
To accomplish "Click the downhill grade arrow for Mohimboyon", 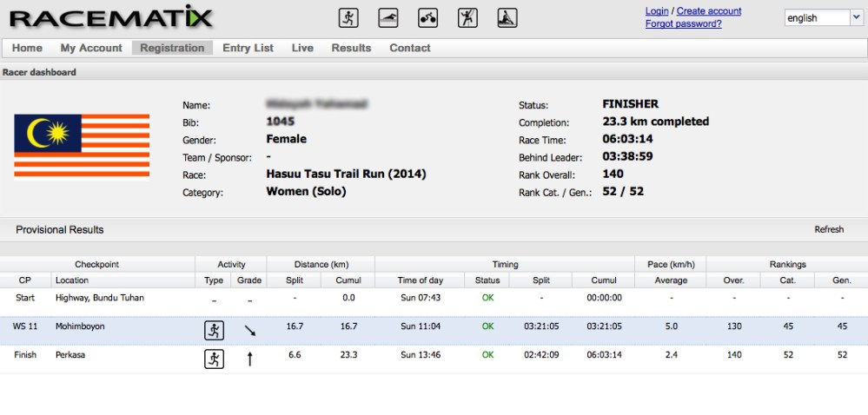I will 249,330.
